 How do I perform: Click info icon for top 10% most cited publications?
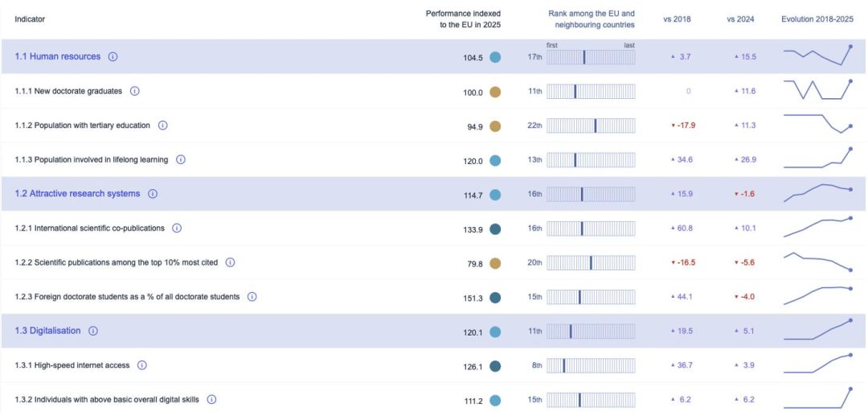tap(230, 262)
